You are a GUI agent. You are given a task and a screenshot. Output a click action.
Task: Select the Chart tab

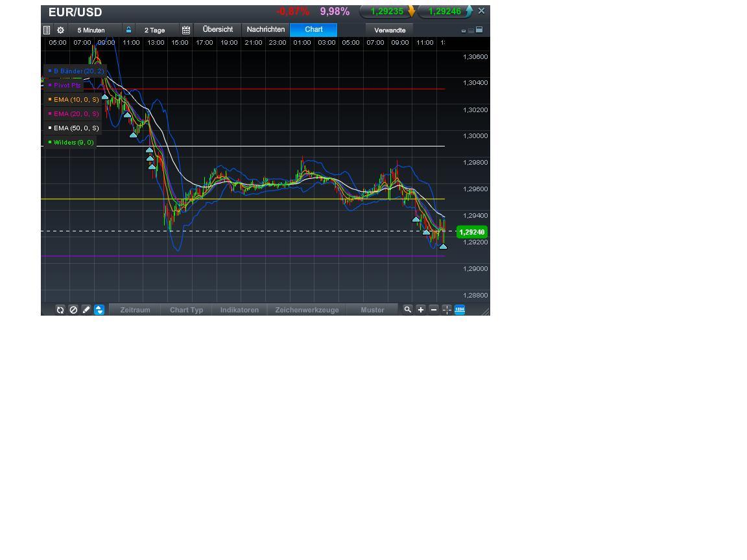click(314, 30)
